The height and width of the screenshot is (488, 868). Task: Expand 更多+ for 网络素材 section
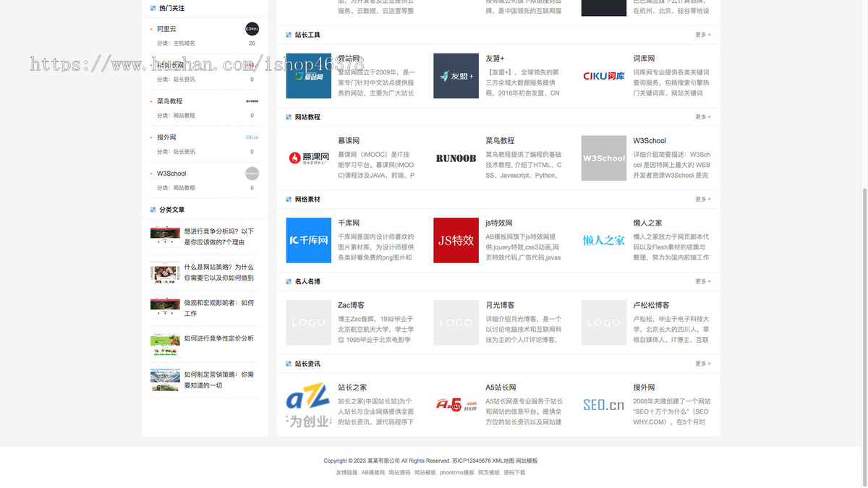click(x=703, y=199)
